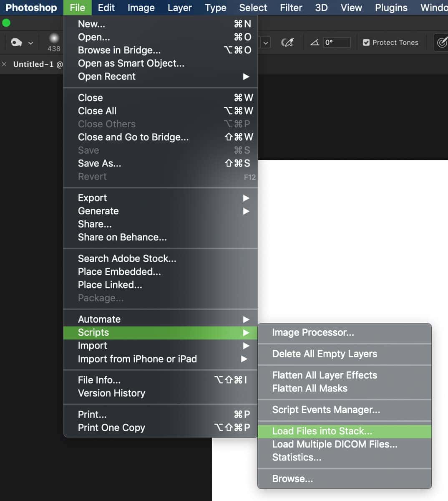Expand the Automate submenu

[99, 319]
